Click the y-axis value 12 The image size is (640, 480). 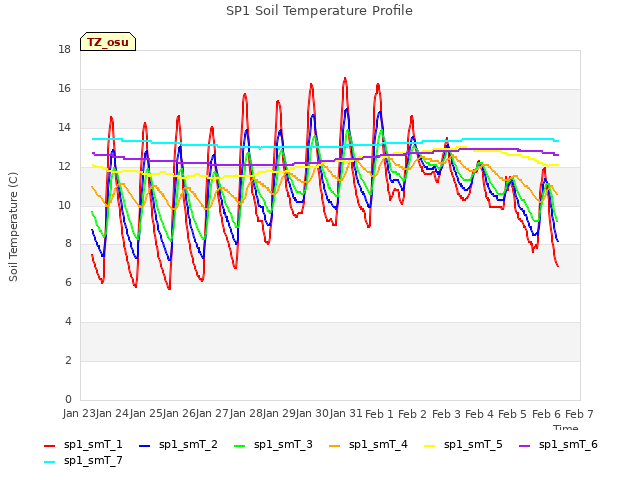(64, 166)
